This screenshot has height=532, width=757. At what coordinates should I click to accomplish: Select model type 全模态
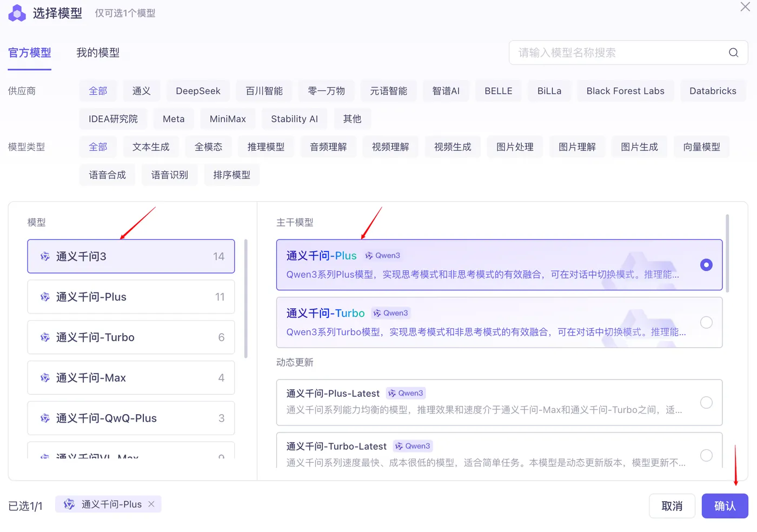(209, 147)
